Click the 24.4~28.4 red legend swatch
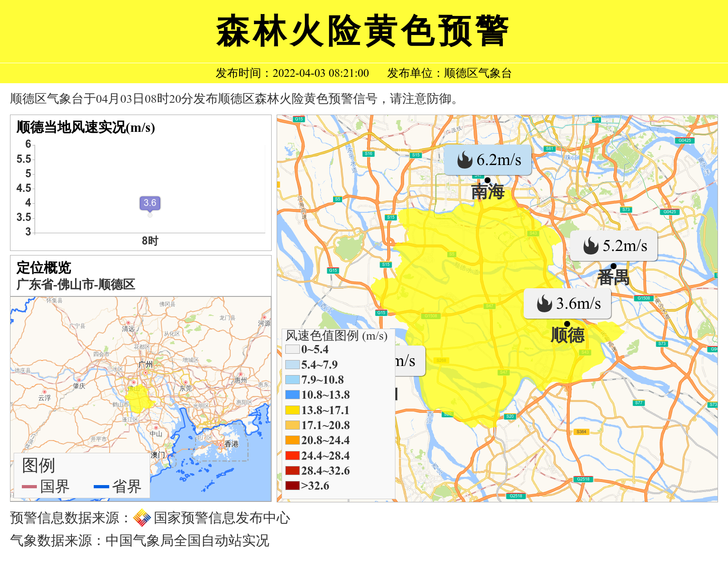Screen dimensions: 728x571 pos(292,456)
